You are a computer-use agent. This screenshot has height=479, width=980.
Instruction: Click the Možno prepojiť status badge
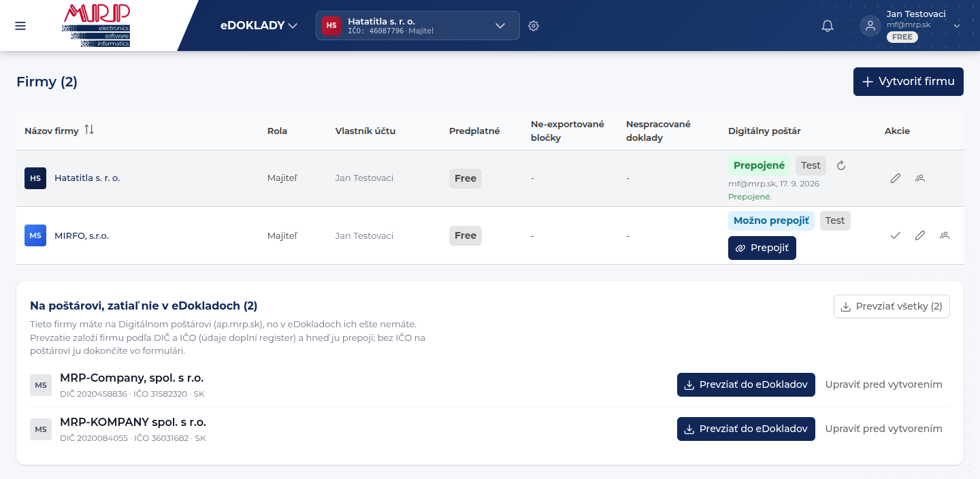pos(771,220)
